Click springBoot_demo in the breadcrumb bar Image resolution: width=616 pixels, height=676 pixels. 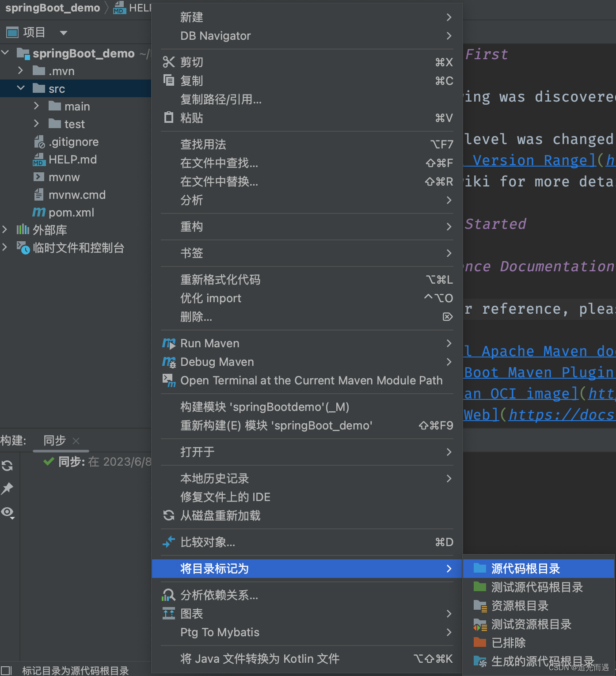[53, 8]
